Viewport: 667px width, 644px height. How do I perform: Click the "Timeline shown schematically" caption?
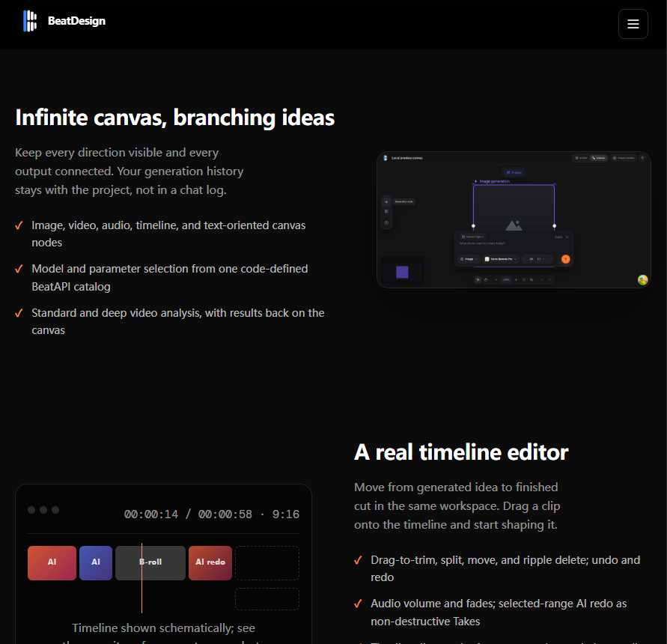[163, 628]
